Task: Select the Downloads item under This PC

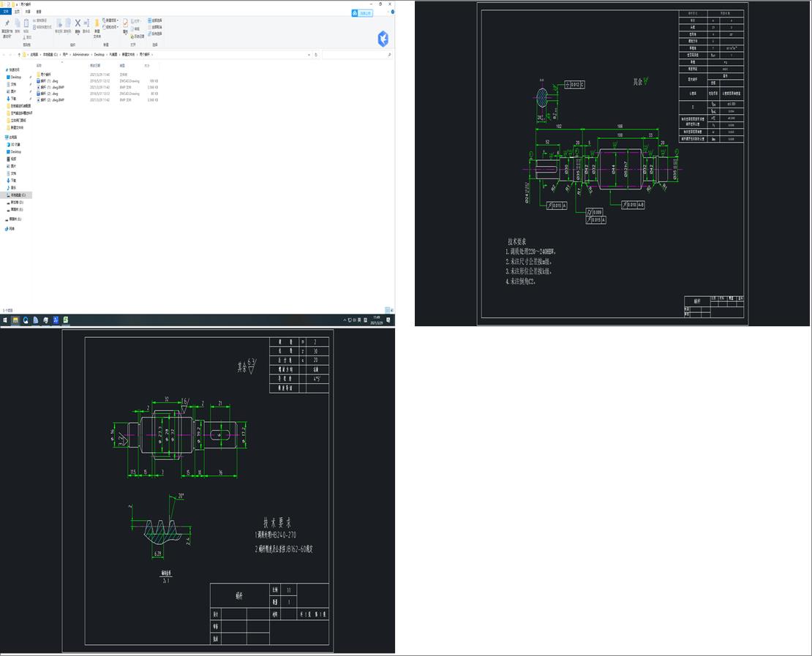Action: (13, 181)
